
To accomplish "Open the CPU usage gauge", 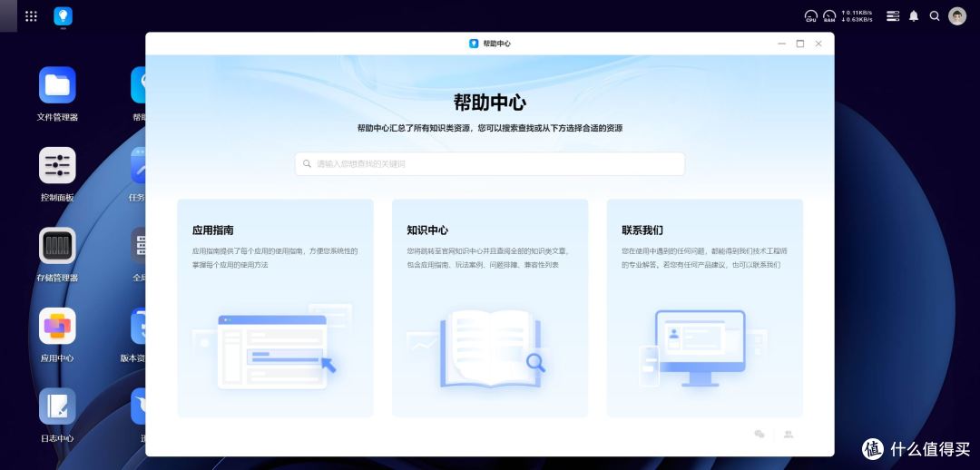I will click(x=811, y=16).
